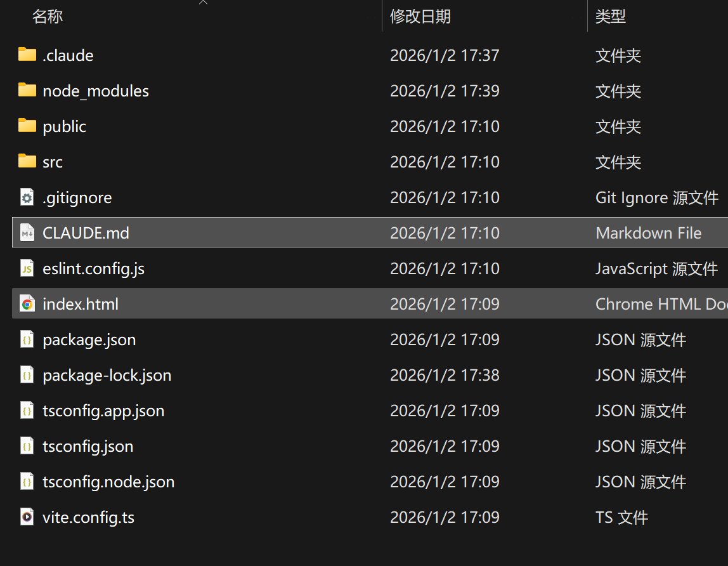The image size is (728, 566).
Task: Click the public folder icon
Action: [27, 126]
